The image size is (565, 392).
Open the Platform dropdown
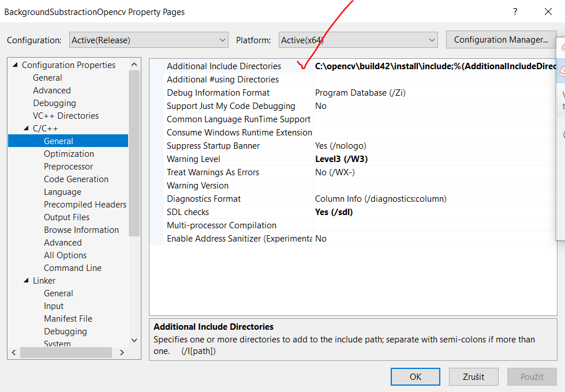click(432, 40)
